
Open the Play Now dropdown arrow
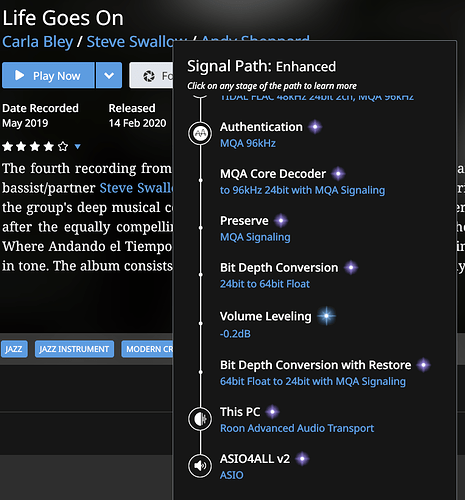[x=109, y=75]
